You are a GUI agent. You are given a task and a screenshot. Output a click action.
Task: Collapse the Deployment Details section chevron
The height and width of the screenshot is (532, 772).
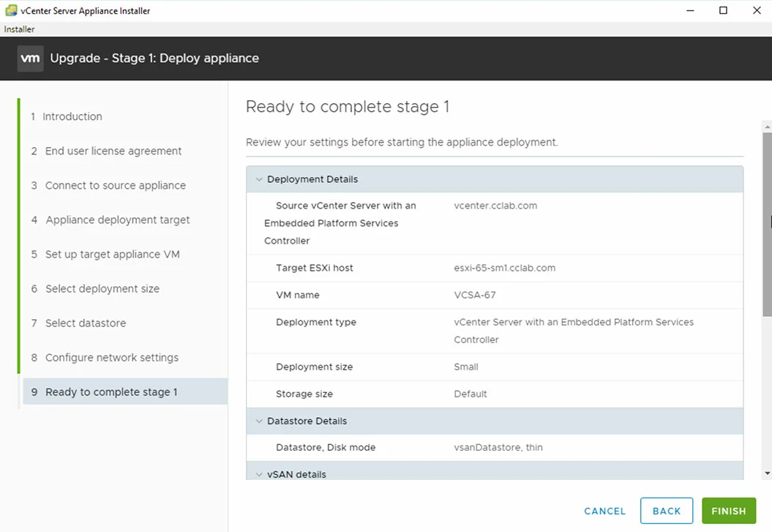pos(259,179)
